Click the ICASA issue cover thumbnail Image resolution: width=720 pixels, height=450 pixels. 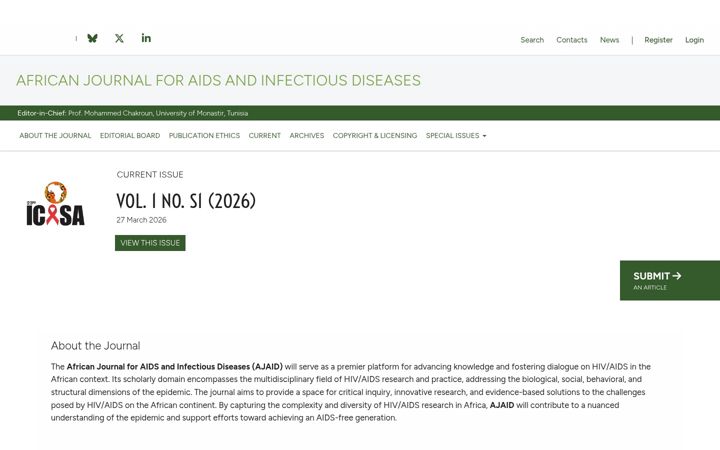(56, 204)
